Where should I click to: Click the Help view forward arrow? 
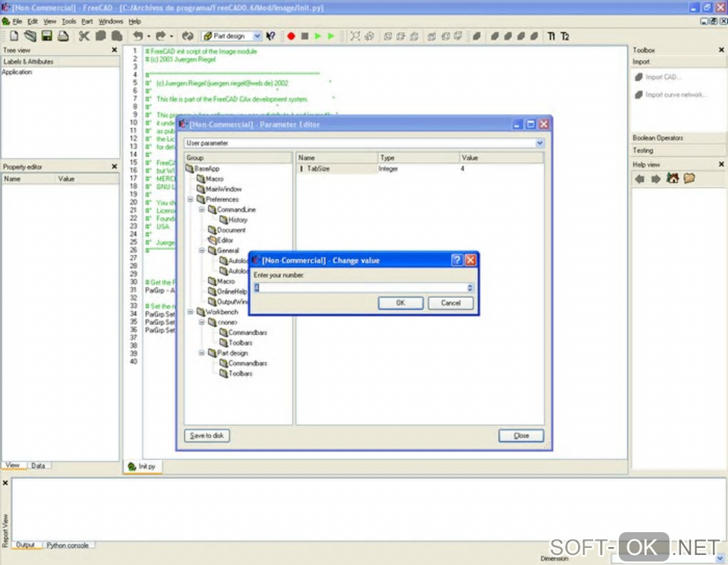click(x=656, y=179)
